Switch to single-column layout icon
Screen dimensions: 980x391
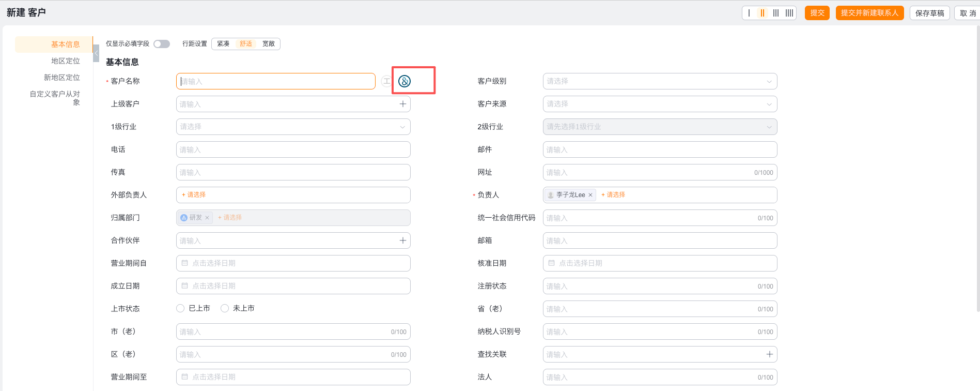point(749,13)
